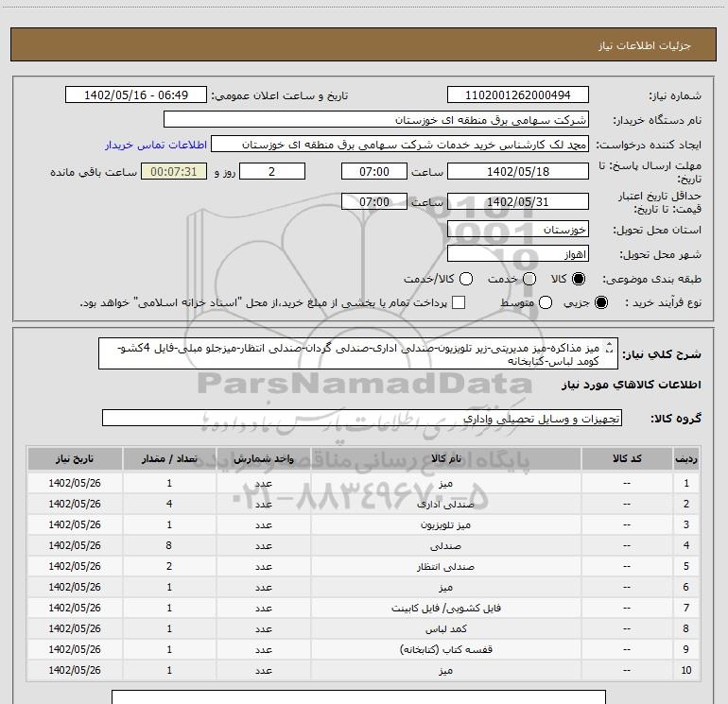Image resolution: width=728 pixels, height=704 pixels.
Task: Click the remaining time countdown 00:07:31 field
Action: point(173,171)
